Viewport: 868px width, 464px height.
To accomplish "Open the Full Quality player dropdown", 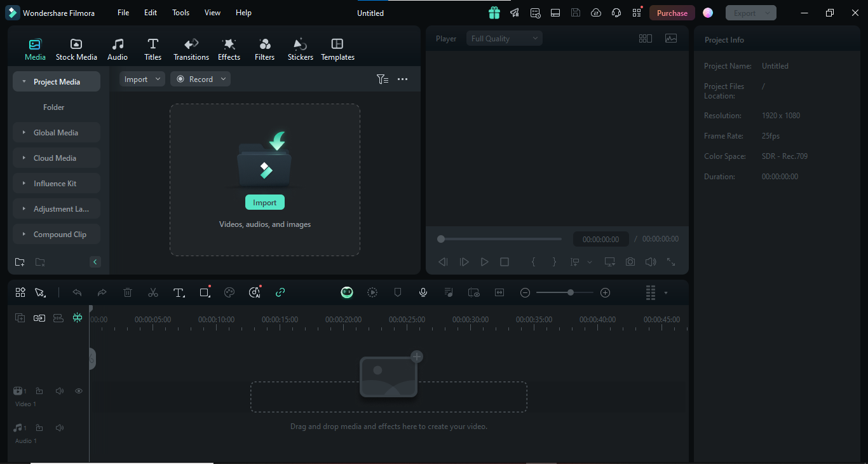I will pos(505,38).
